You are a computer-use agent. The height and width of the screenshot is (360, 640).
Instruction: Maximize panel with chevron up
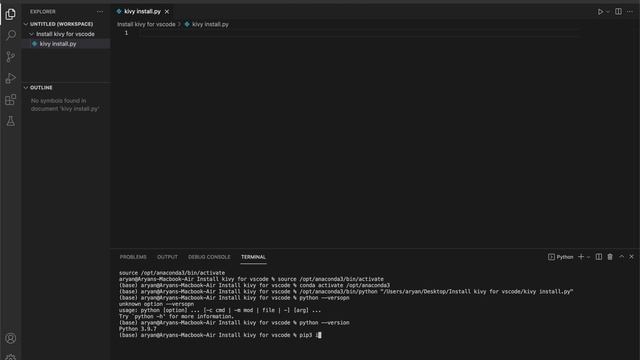tap(621, 257)
